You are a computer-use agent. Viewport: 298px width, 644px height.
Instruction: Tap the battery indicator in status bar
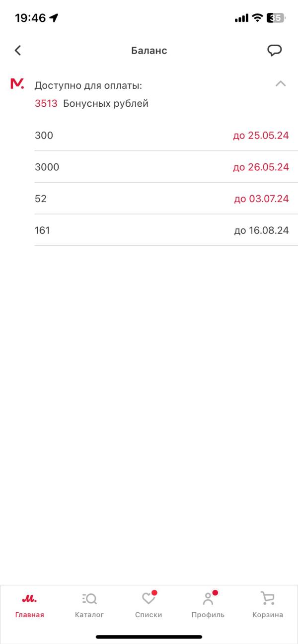point(276,18)
